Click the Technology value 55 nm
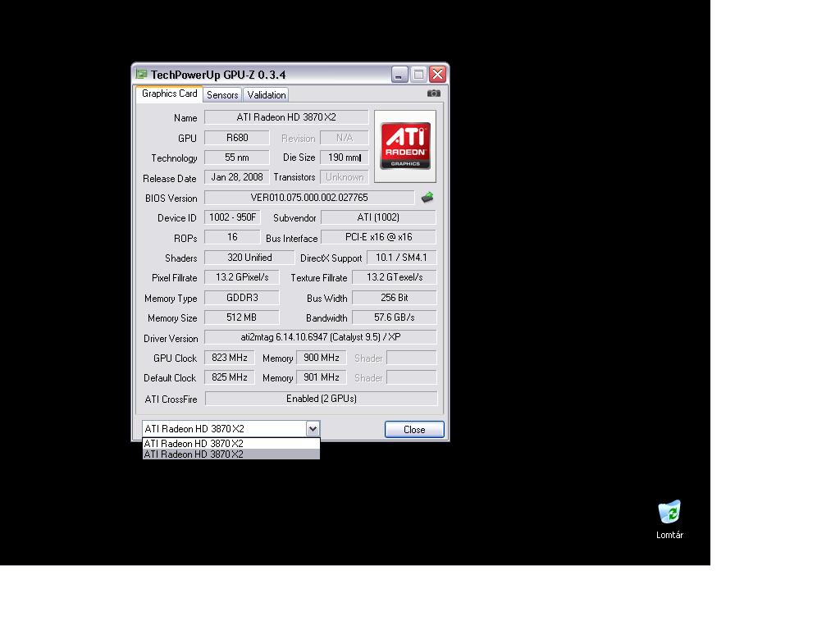 pos(237,157)
